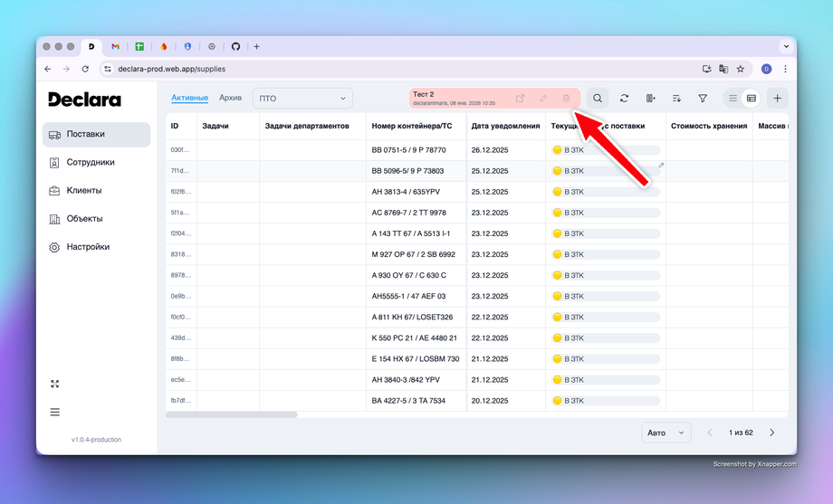Click the browser address bar URL
The height and width of the screenshot is (504, 833).
[x=172, y=69]
